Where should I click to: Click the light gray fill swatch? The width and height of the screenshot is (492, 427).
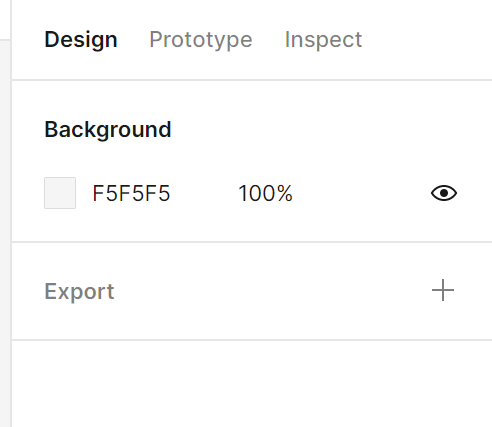coord(60,193)
